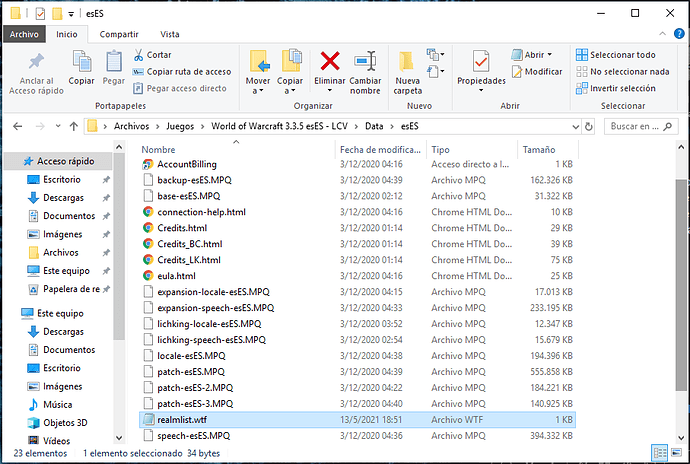
Task: Go to World of Warcraft breadcrumb folder
Action: coord(279,126)
